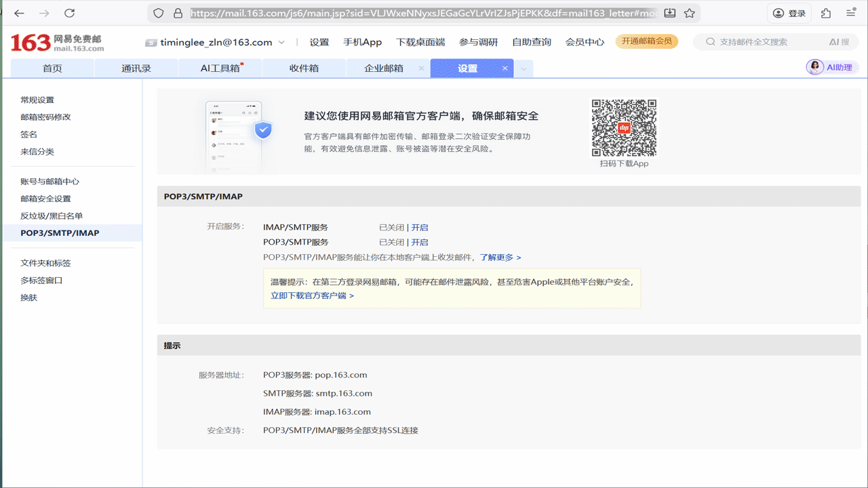Viewport: 868px width, 488px height.
Task: Open 下载桌面端 link
Action: click(420, 42)
